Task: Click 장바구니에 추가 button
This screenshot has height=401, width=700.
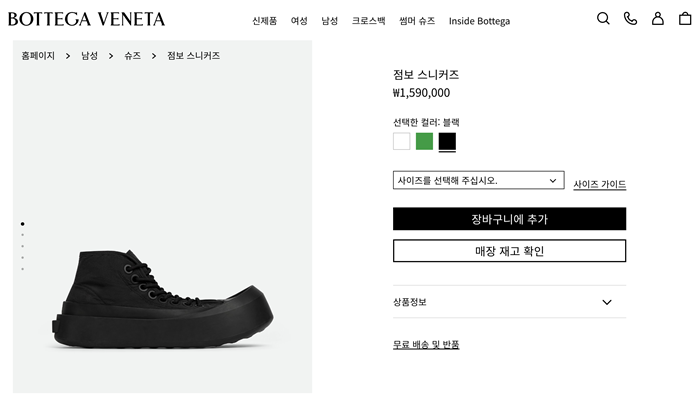Action: pyautogui.click(x=509, y=219)
